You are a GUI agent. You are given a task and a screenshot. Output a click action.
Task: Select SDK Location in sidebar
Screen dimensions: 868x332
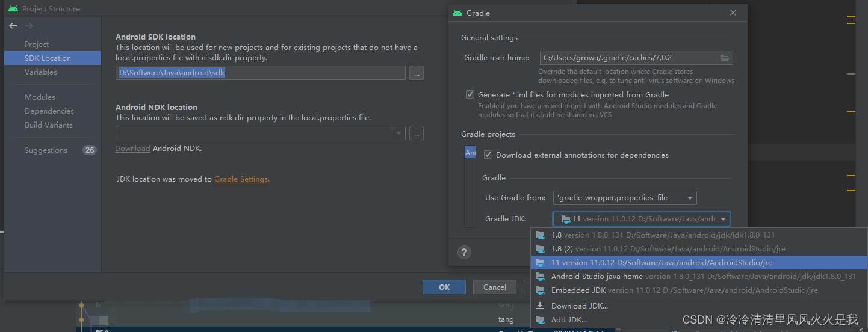click(x=52, y=58)
